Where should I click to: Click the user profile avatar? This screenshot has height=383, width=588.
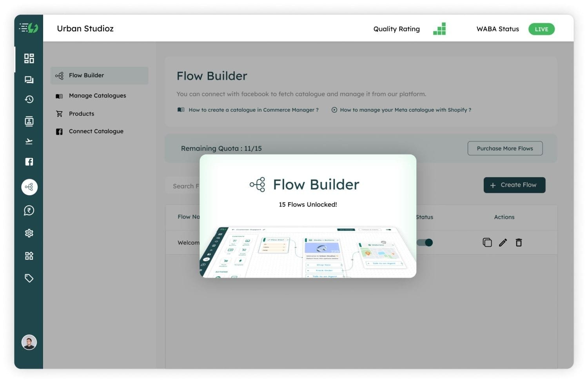click(29, 342)
